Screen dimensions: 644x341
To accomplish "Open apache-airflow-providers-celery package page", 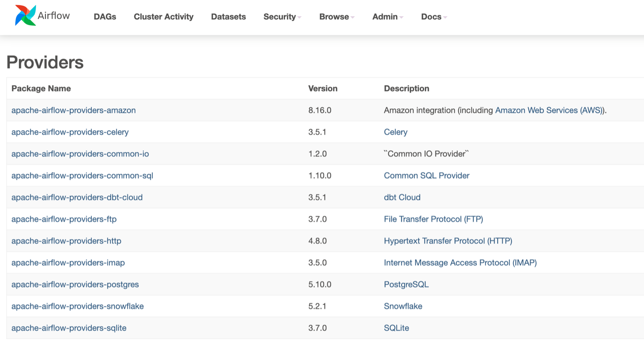I will tap(70, 132).
